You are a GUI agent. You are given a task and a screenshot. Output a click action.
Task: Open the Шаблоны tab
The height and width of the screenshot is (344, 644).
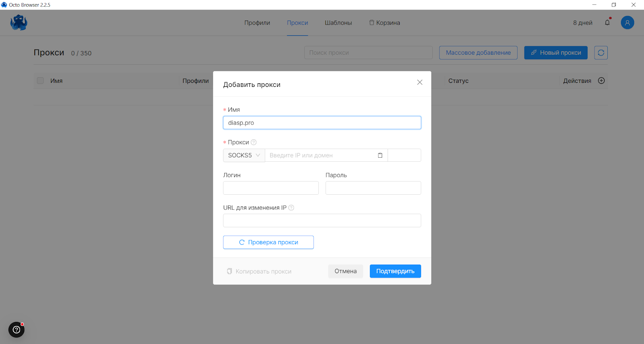(339, 23)
